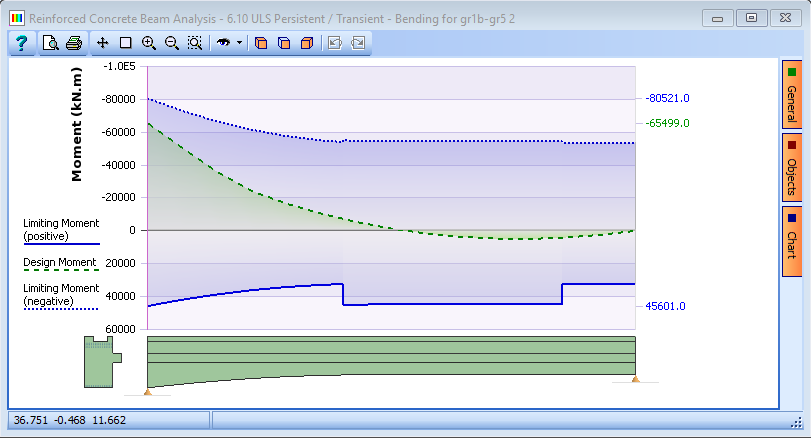Click the eye view icon
The image size is (811, 438).
point(223,43)
